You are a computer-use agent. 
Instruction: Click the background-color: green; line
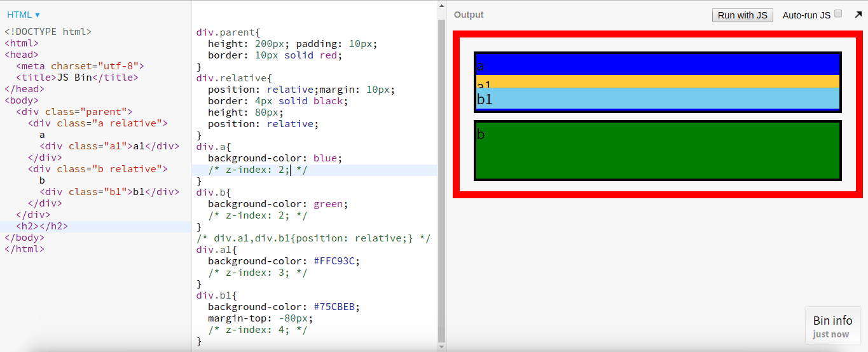278,204
